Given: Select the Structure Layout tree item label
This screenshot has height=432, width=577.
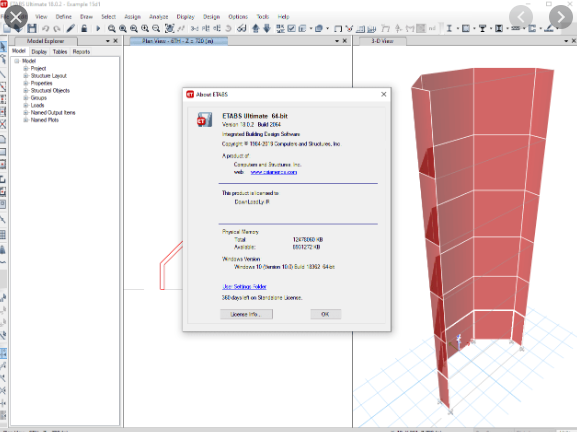Looking at the screenshot, I should click(49, 76).
